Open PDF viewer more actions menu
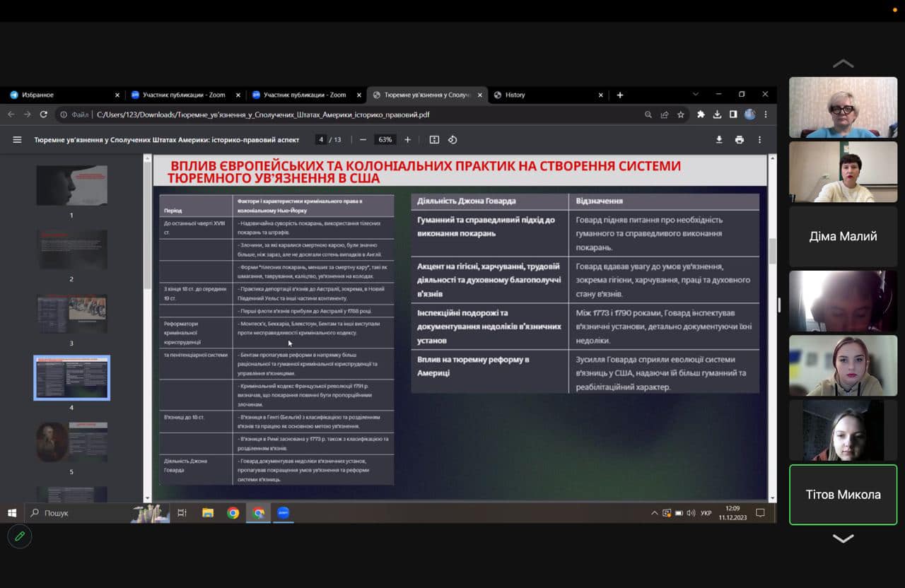The width and height of the screenshot is (905, 588). pos(760,140)
